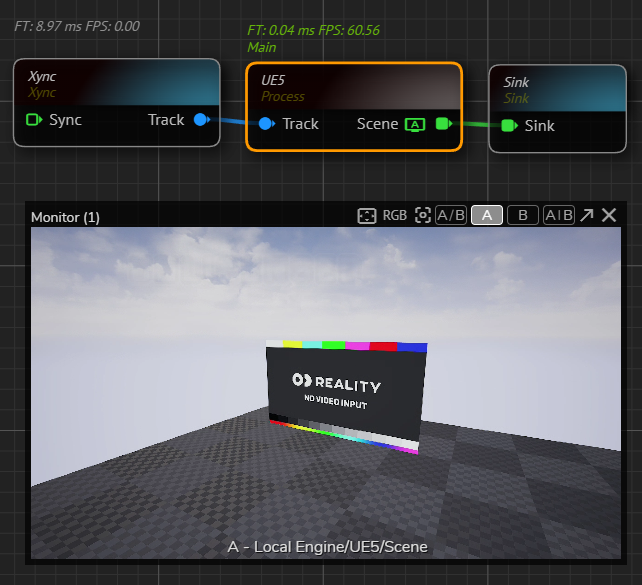Click the Sync output pin on Xsync node
This screenshot has width=642, height=585.
coord(34,120)
